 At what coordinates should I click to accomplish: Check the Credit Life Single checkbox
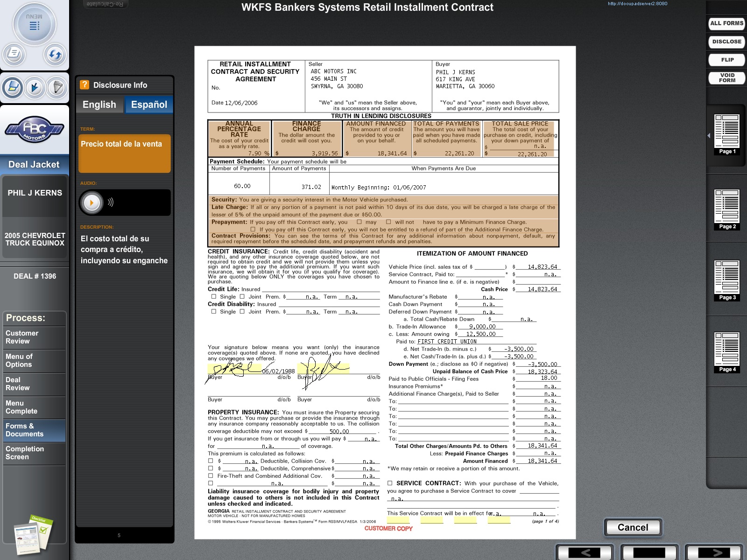point(214,296)
